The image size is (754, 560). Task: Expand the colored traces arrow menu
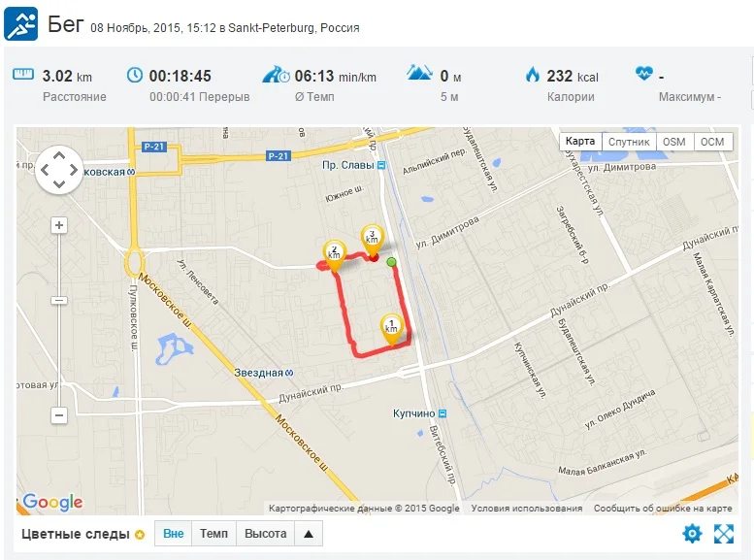309,534
